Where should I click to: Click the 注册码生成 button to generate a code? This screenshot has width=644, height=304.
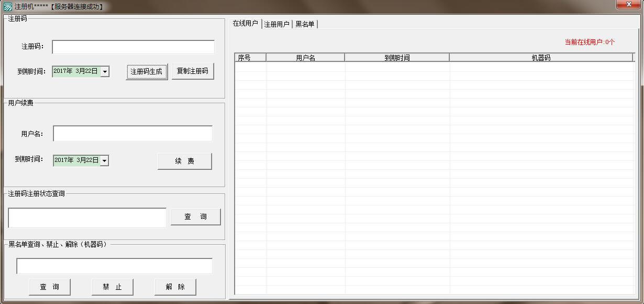click(147, 71)
